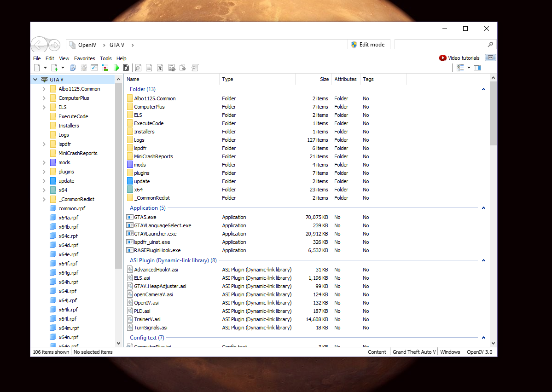Select x64a.rpf in the tree

(68, 218)
